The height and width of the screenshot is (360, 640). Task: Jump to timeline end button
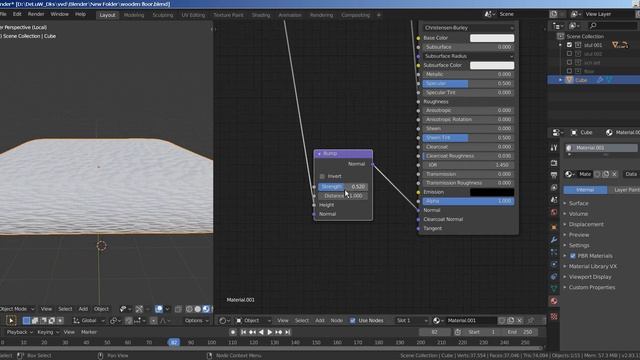(287, 332)
